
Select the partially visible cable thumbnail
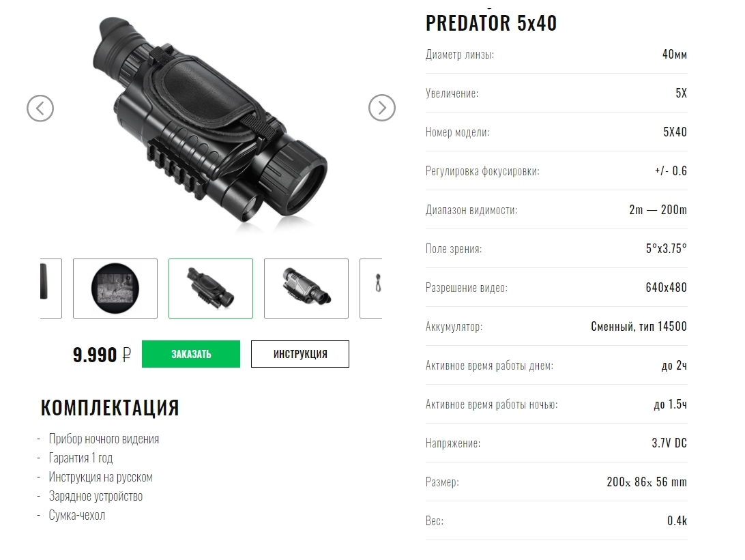coord(372,289)
